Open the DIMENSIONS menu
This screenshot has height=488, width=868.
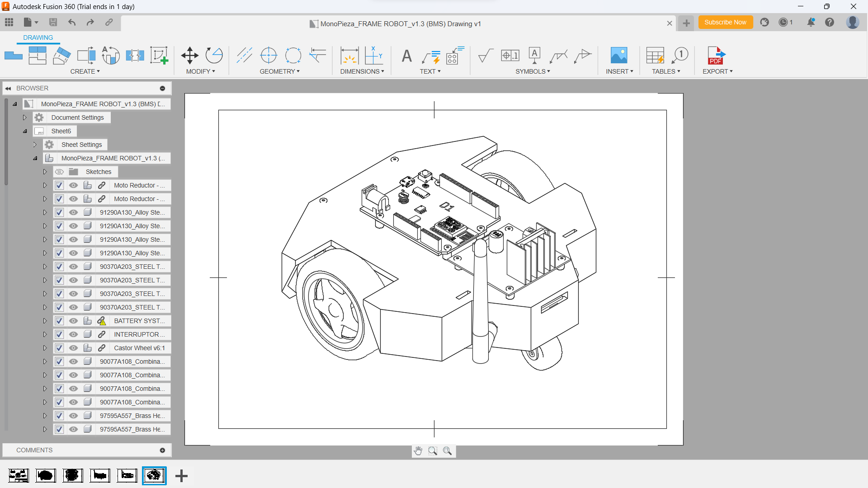(x=361, y=71)
